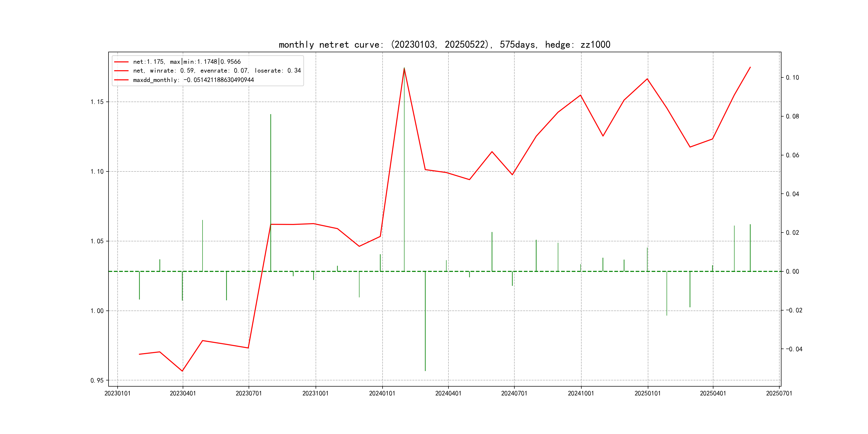Click the 20230701 x-axis label

249,393
